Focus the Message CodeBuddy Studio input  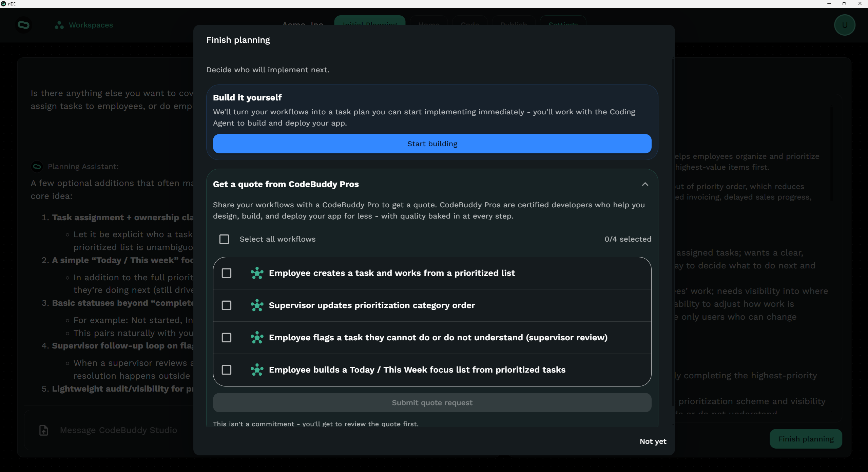[118, 430]
